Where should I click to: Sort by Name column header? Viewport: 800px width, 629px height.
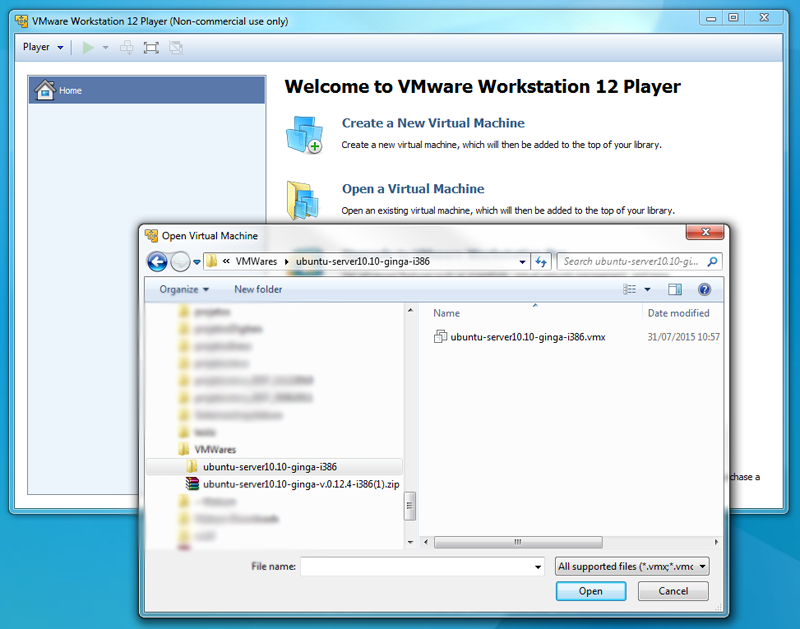pyautogui.click(x=446, y=313)
